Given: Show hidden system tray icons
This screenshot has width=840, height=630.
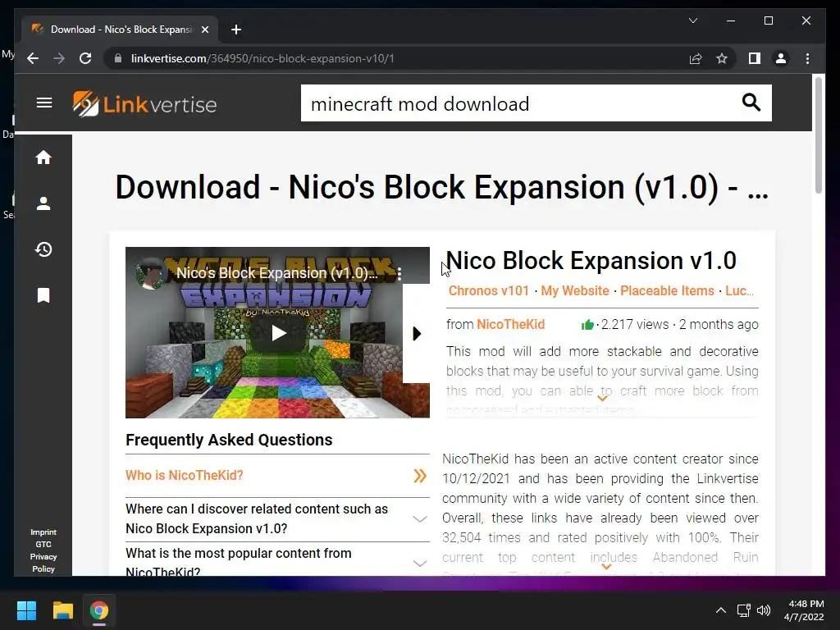Looking at the screenshot, I should (720, 610).
